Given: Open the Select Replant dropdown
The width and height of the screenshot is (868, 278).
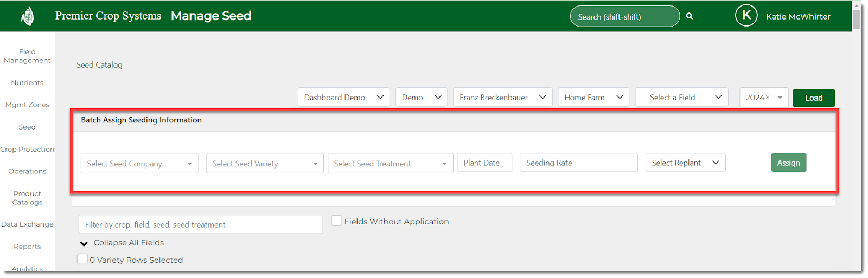Looking at the screenshot, I should (x=685, y=163).
